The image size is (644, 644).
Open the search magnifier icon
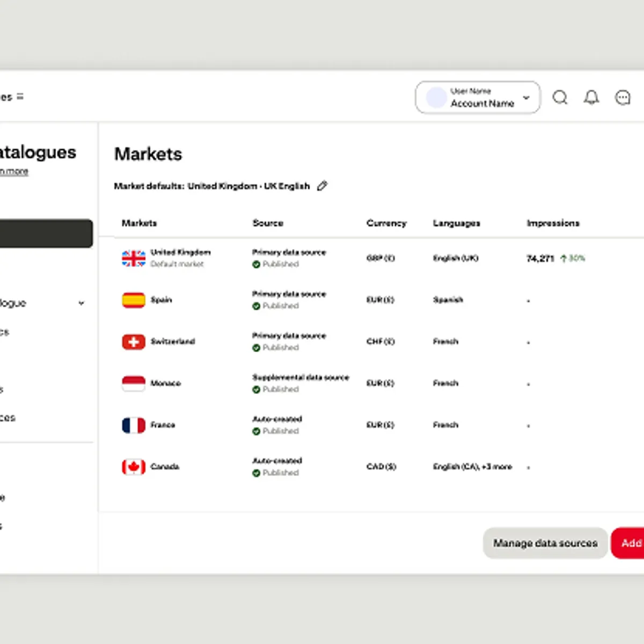click(x=560, y=97)
